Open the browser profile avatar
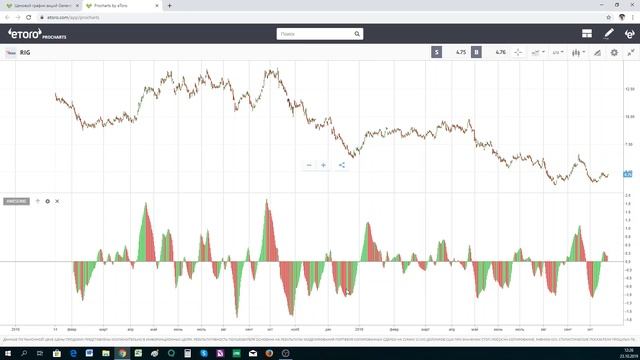This screenshot has width=640, height=360. pos(622,17)
